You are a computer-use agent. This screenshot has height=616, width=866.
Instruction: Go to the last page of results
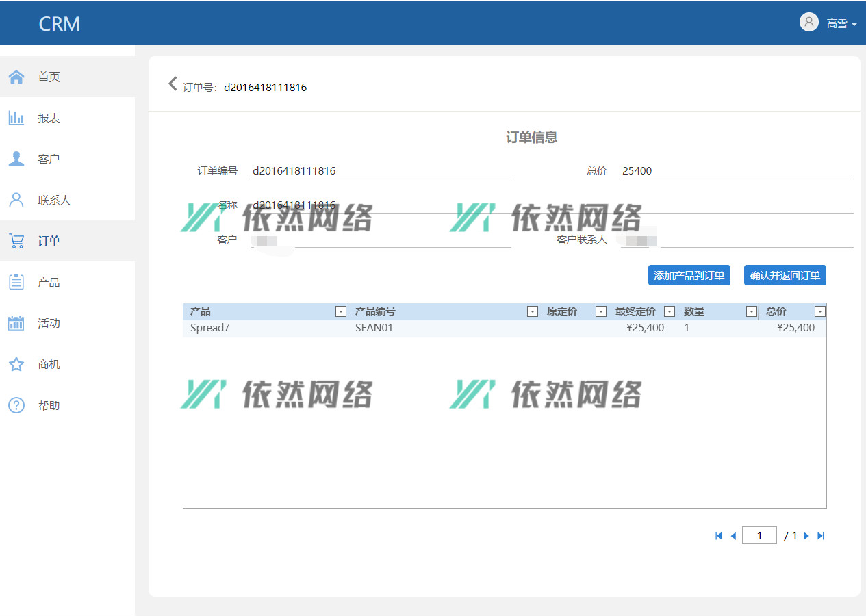821,536
